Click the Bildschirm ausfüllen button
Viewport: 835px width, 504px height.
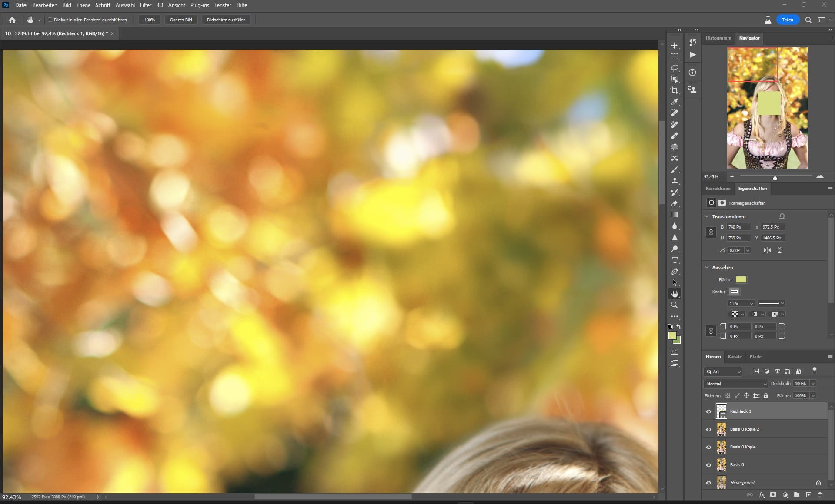[x=226, y=20]
